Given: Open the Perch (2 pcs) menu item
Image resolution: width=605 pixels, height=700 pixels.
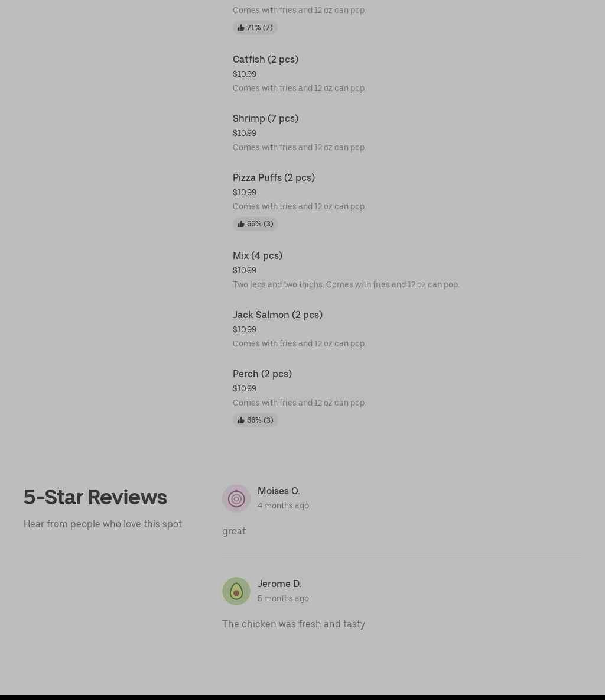Looking at the screenshot, I should (x=262, y=374).
